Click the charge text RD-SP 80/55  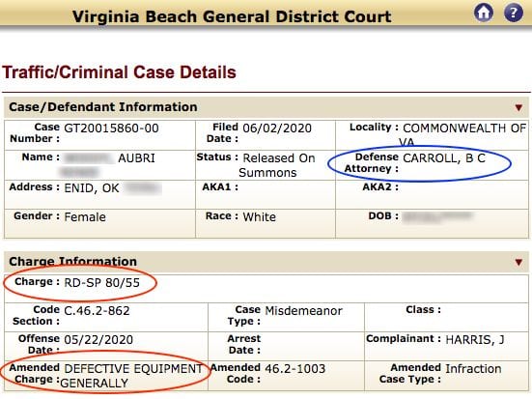101,283
